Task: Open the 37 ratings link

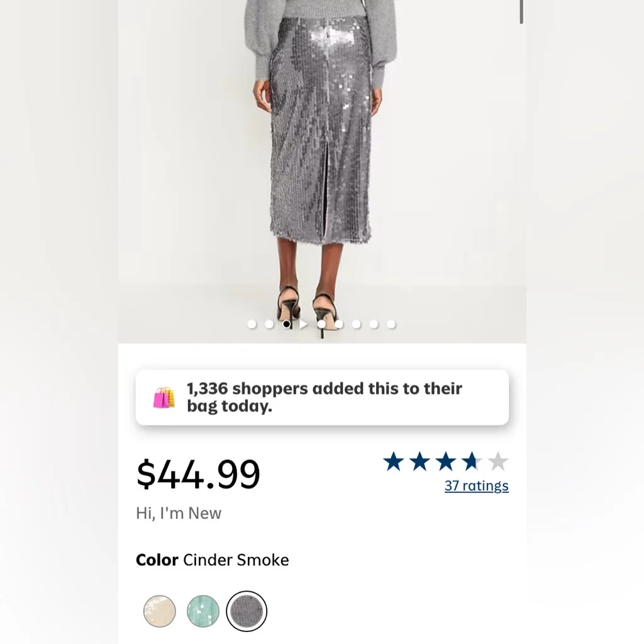Action: pos(476,486)
